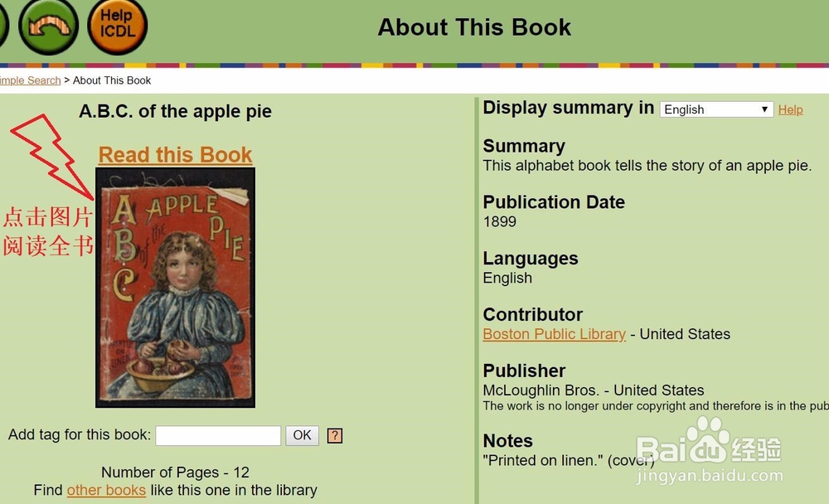Click the question mark icon beside OK

click(x=335, y=435)
